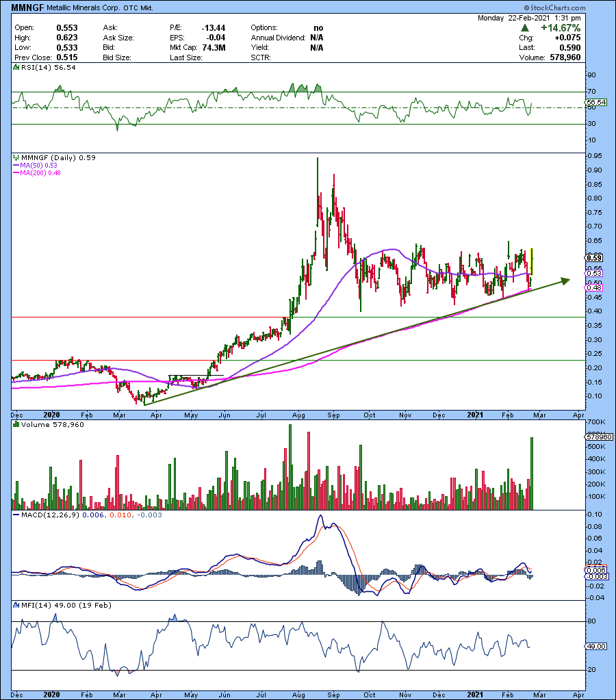The height and width of the screenshot is (700, 616).
Task: Click the Bid Size label
Action: click(117, 57)
